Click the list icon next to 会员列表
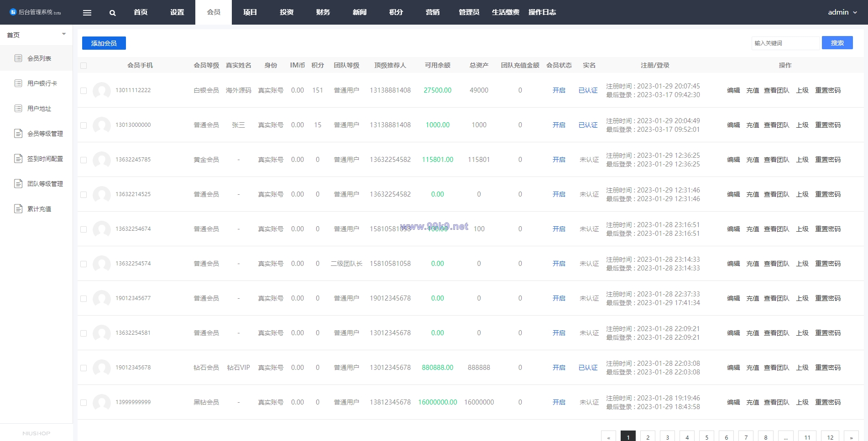The height and width of the screenshot is (441, 868). pyautogui.click(x=18, y=58)
